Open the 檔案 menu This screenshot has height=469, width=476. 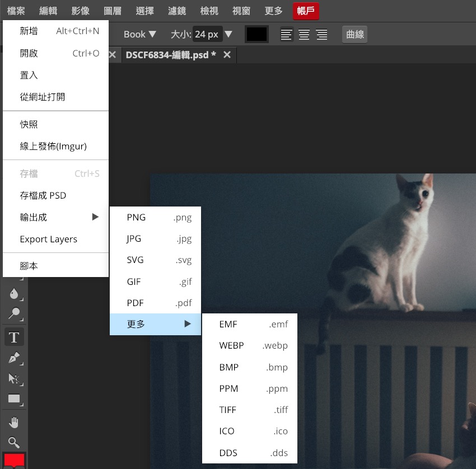16,11
